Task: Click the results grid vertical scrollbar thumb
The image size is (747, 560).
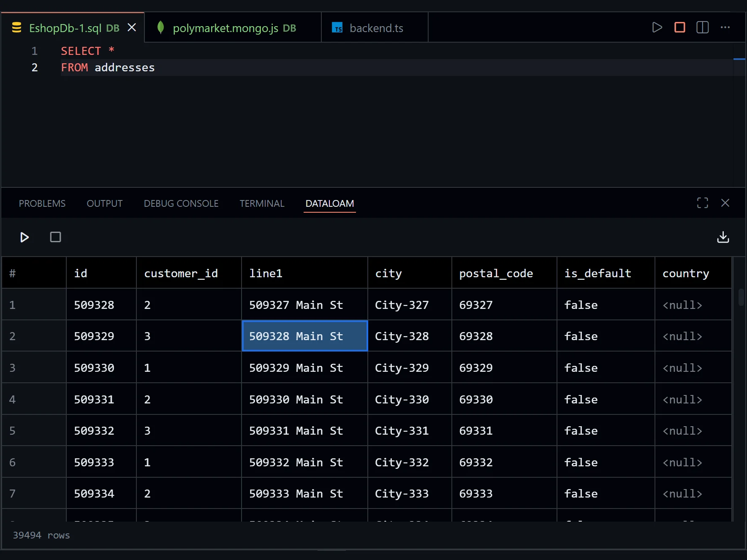Action: click(x=741, y=297)
